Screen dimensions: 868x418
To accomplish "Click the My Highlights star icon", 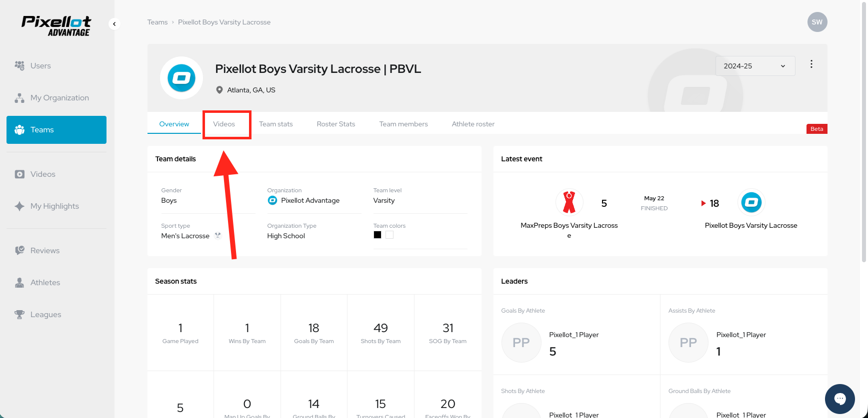I will coord(19,206).
